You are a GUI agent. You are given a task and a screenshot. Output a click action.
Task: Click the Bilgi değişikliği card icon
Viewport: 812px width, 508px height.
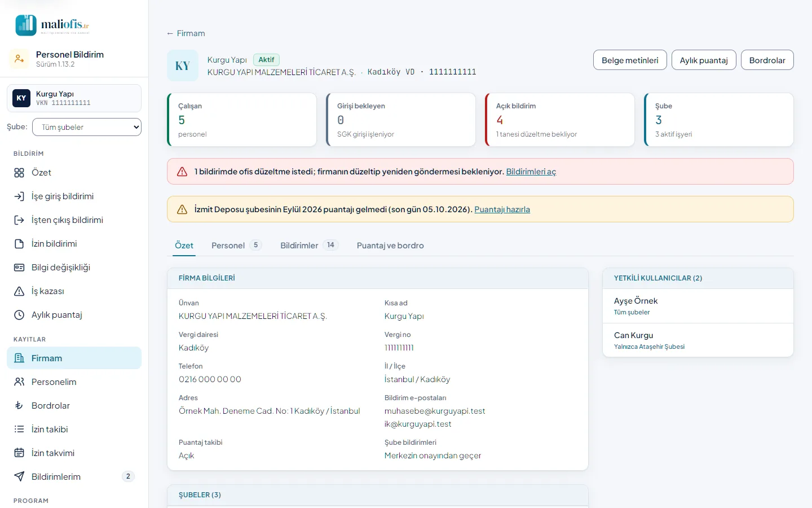19,268
